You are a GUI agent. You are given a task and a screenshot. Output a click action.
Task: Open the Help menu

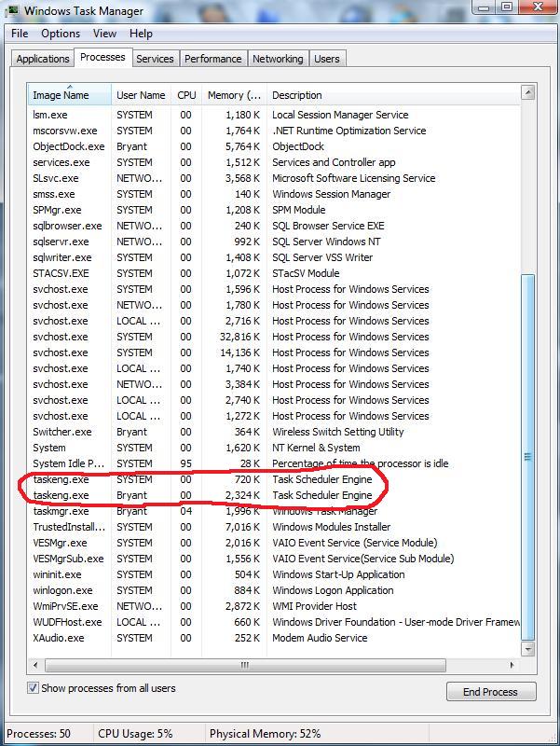pos(141,34)
